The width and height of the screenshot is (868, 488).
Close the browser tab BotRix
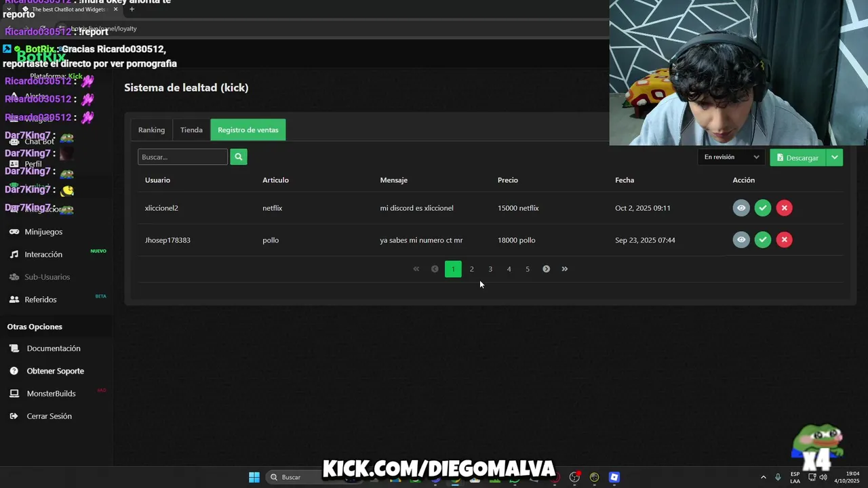point(115,9)
